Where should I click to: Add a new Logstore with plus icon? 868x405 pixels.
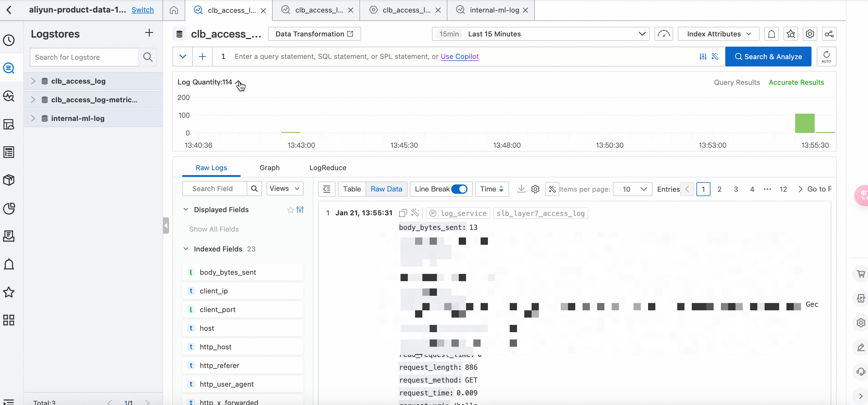149,33
